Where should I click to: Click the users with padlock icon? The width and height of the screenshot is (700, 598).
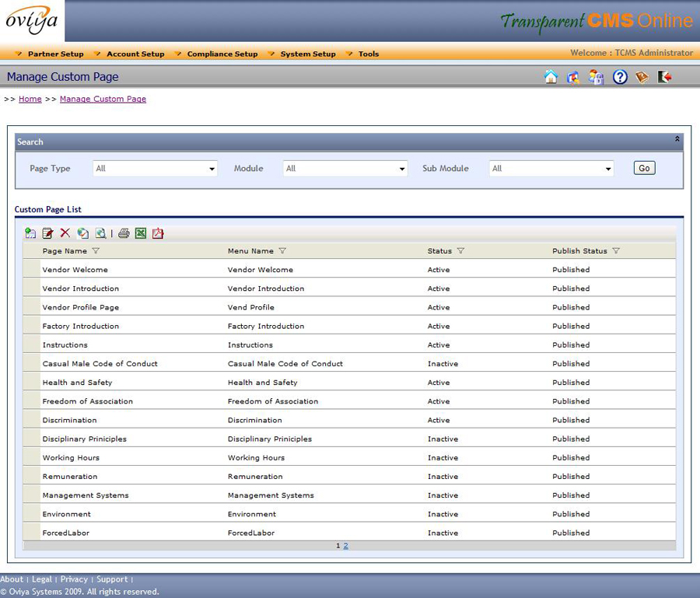point(596,77)
